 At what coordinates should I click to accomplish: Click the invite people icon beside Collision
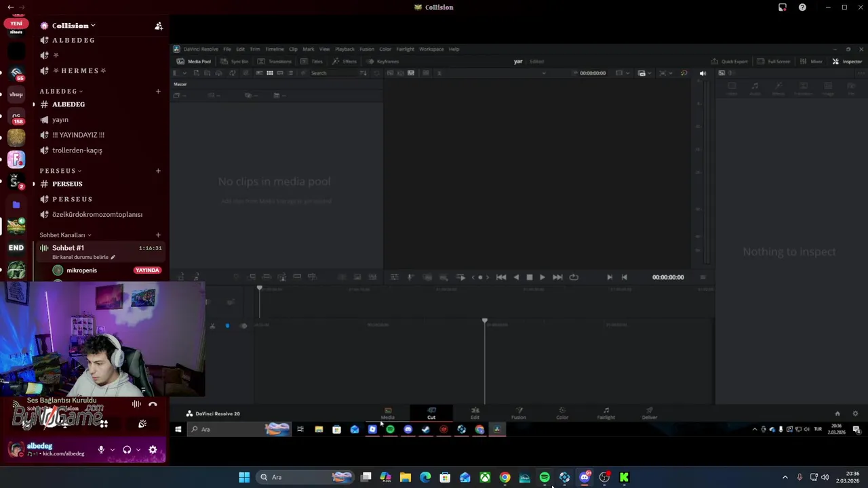pos(159,26)
